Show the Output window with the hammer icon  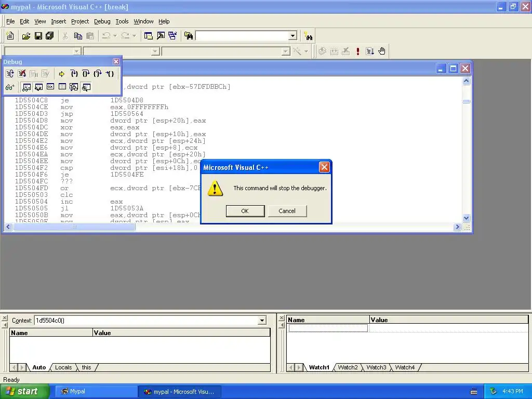[161, 36]
